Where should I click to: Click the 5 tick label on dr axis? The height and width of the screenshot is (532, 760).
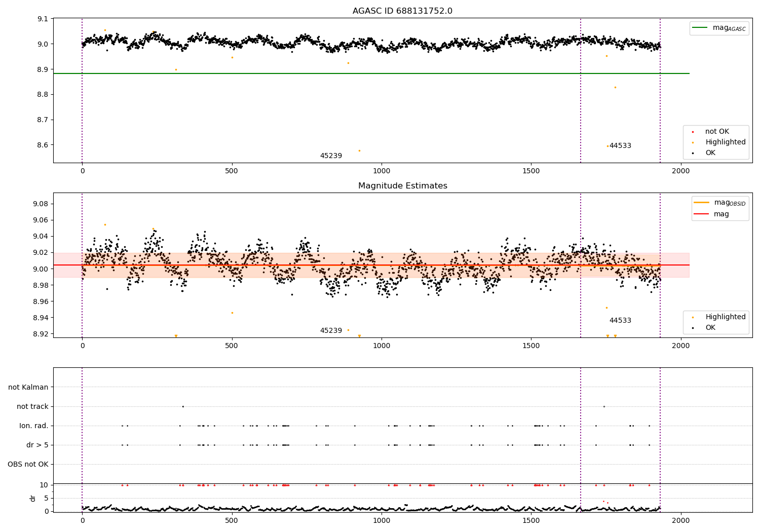click(46, 499)
